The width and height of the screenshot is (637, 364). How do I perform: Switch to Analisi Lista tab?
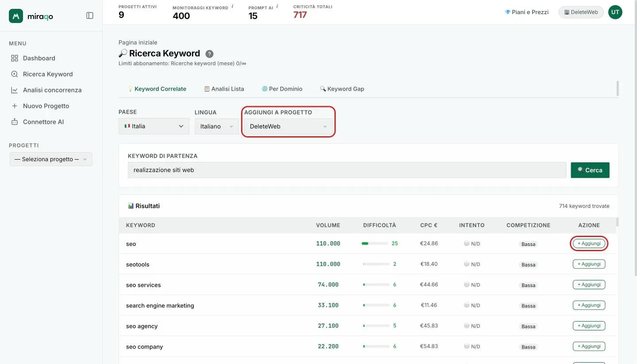(224, 89)
